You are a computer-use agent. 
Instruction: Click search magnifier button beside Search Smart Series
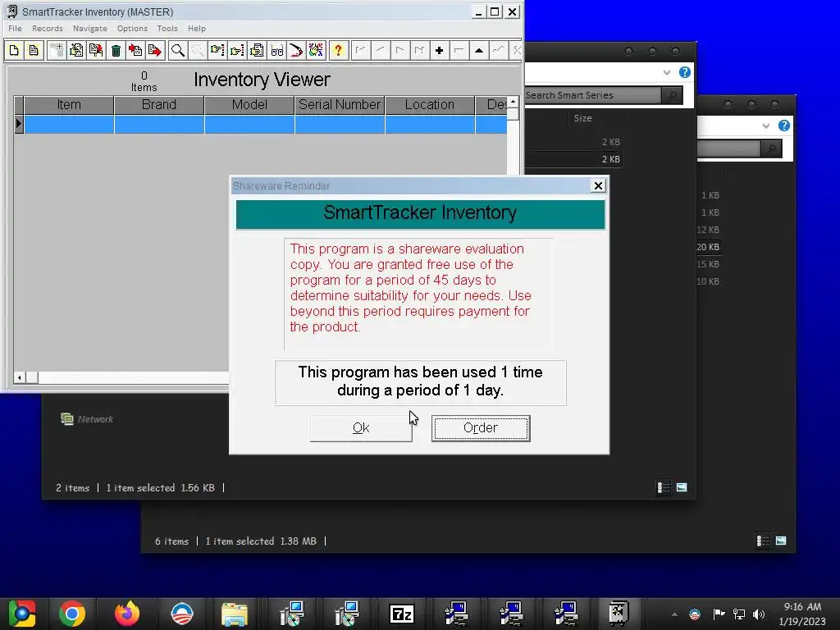(x=672, y=95)
